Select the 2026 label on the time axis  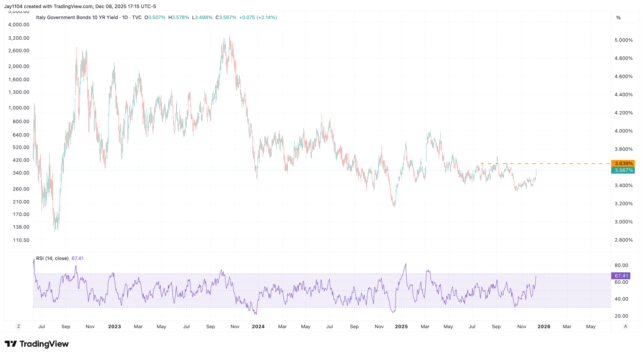544,326
